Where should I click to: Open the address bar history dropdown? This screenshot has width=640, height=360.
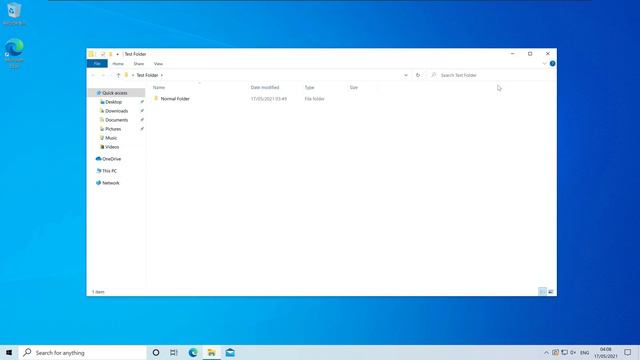pos(406,75)
